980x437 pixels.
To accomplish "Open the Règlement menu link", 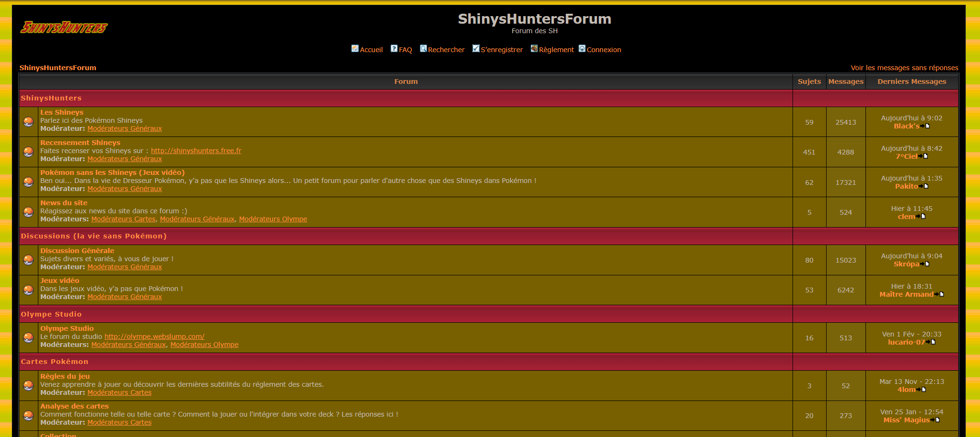I will tap(556, 50).
